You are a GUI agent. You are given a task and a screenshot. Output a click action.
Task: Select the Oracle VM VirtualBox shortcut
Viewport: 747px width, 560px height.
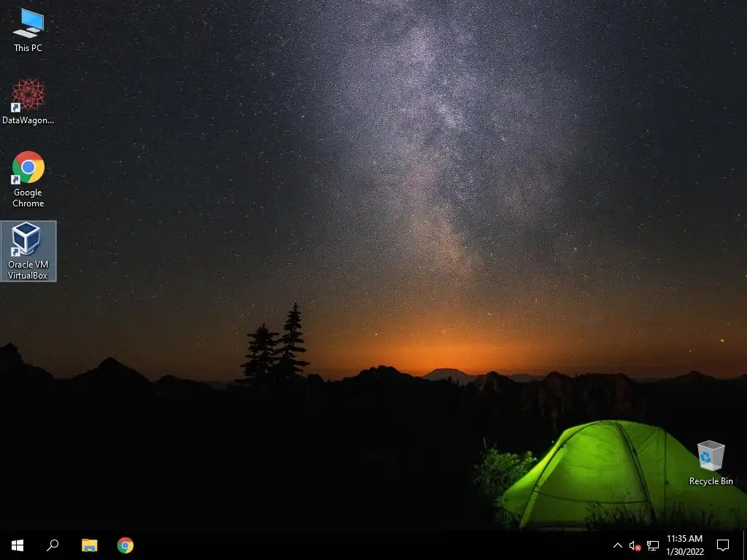28,251
